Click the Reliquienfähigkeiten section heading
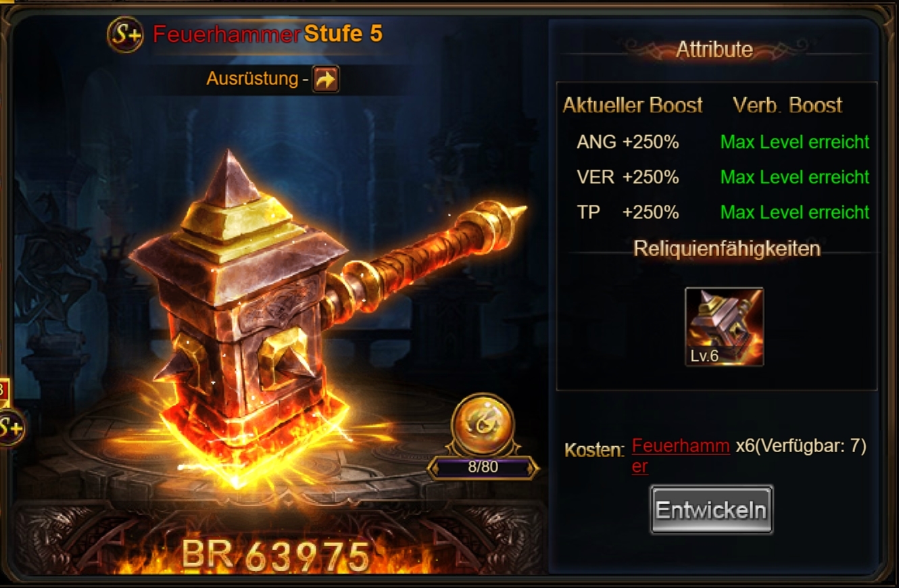Viewport: 899px width, 588px height. pos(727,249)
